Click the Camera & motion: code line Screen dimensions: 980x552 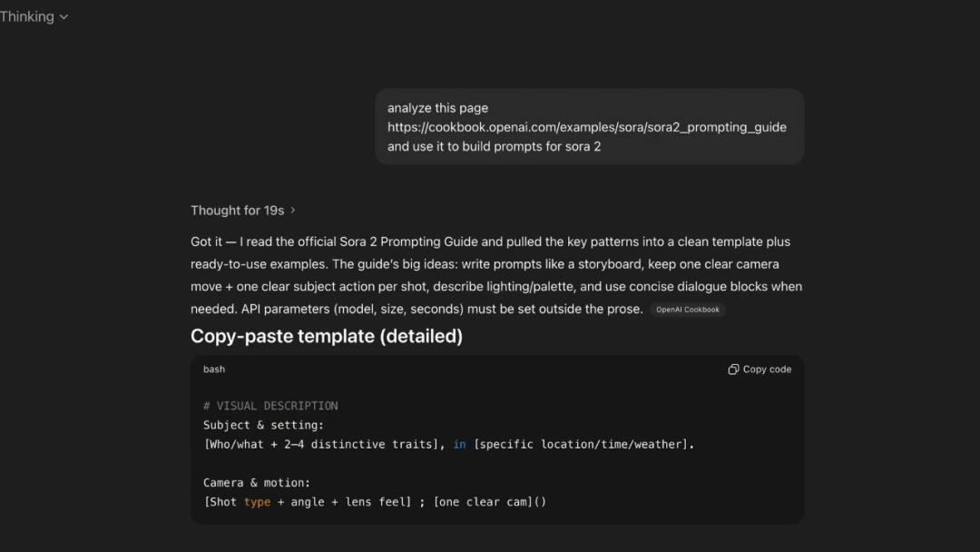pos(257,483)
